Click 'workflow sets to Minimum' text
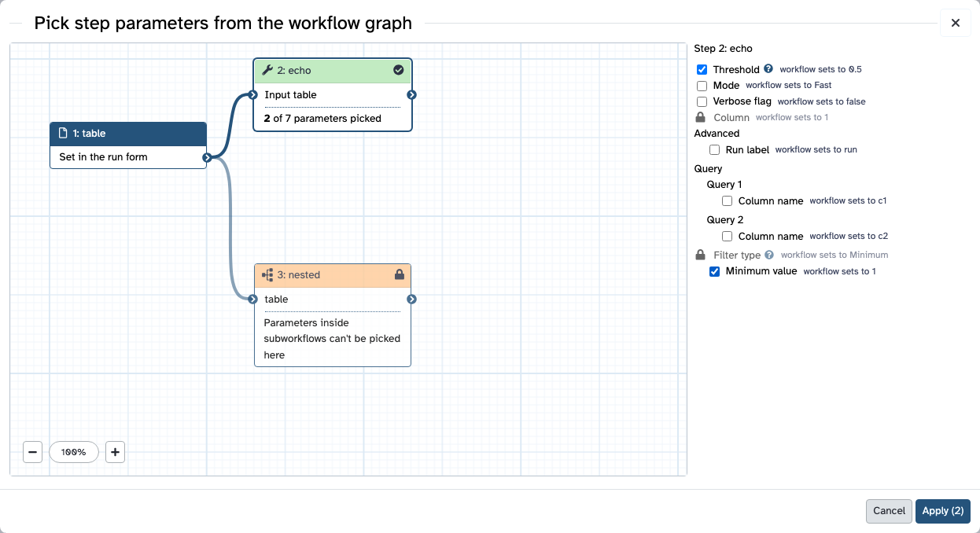Image resolution: width=980 pixels, height=533 pixels. pos(834,255)
